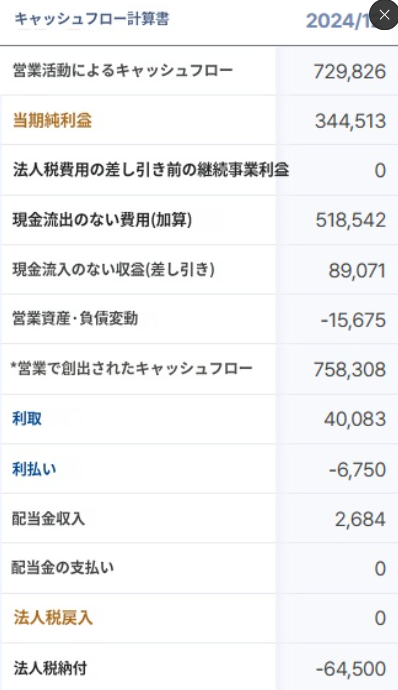
Task: Select the -15,675 working capital value
Action: point(353,320)
